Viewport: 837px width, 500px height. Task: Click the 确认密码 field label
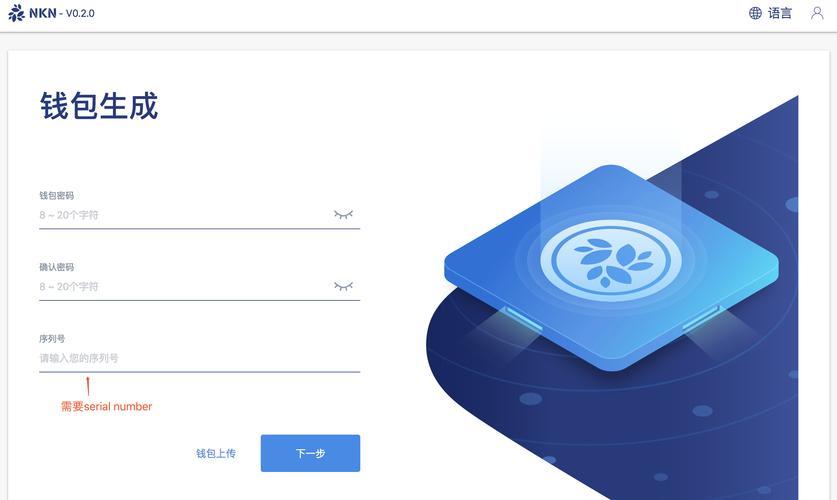point(56,267)
